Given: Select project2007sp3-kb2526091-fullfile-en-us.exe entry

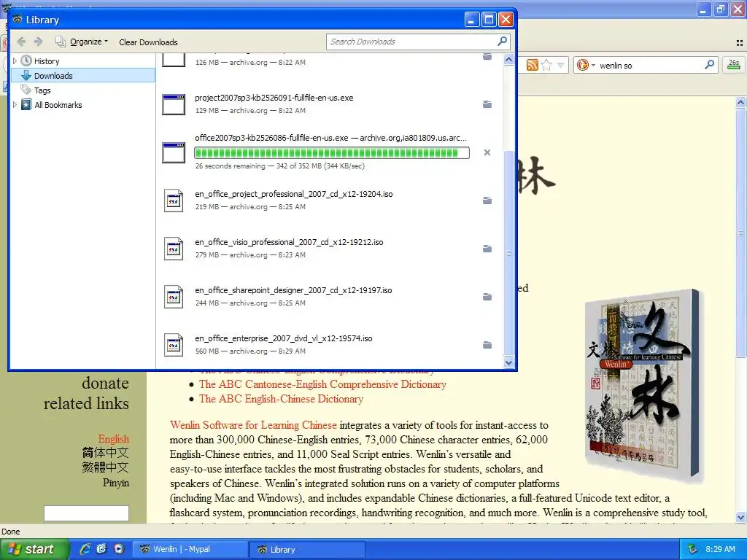Looking at the screenshot, I should coord(330,104).
